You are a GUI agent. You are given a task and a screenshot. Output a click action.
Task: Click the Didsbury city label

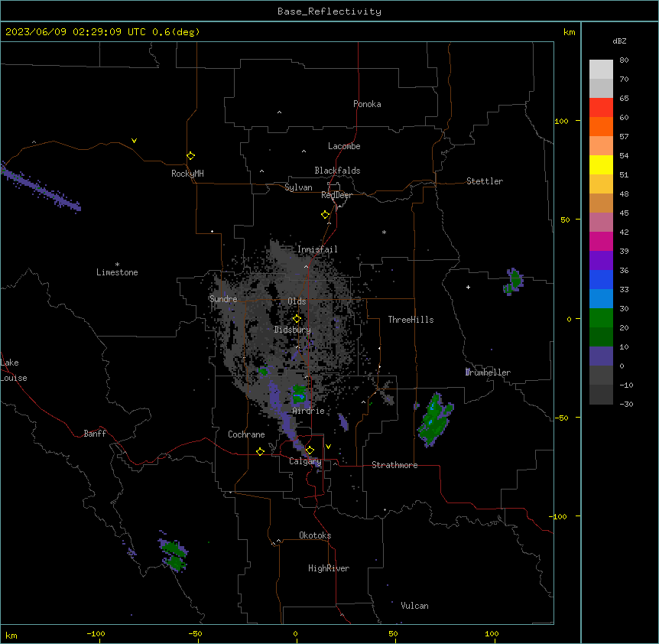[x=293, y=330]
